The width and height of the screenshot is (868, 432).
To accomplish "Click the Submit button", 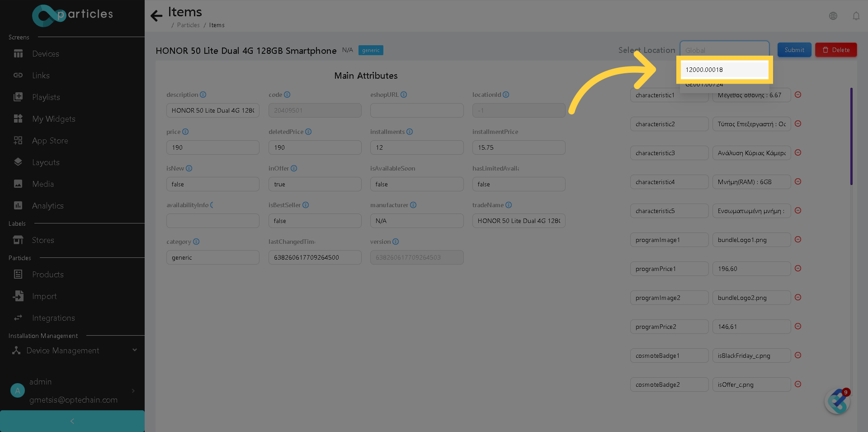I will (794, 50).
